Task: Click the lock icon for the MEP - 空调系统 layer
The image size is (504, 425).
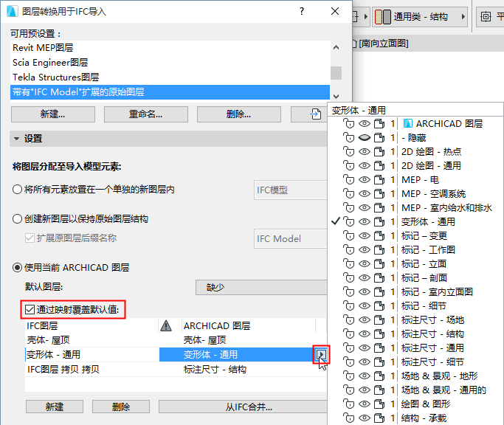Action: click(x=348, y=193)
